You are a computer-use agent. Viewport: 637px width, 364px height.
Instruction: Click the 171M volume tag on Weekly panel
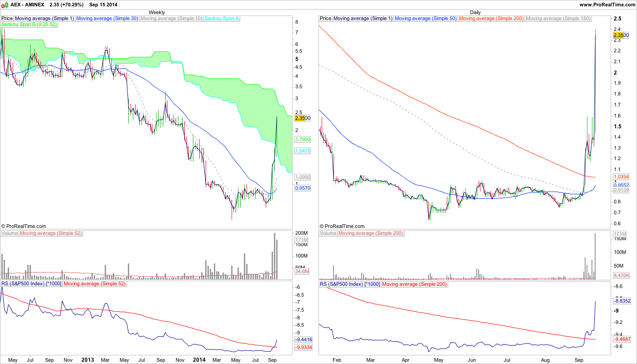coord(302,240)
